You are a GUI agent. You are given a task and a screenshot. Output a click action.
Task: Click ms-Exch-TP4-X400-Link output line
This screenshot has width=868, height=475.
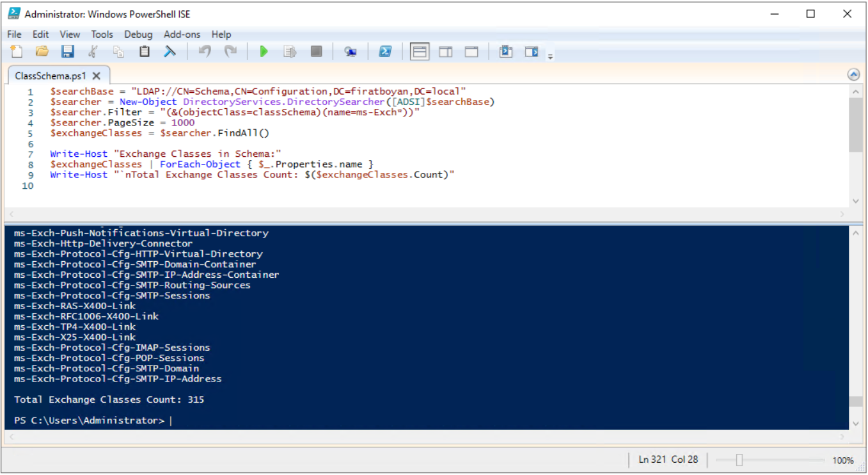(75, 326)
